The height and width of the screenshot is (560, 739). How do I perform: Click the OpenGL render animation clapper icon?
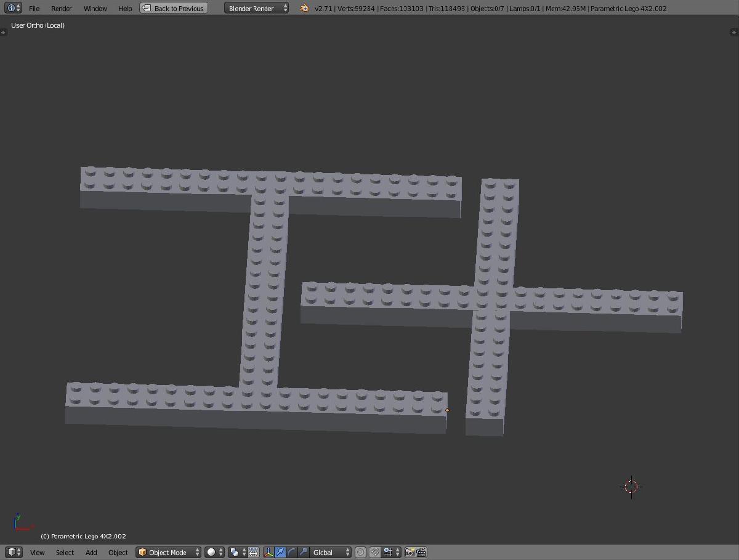[x=421, y=552]
